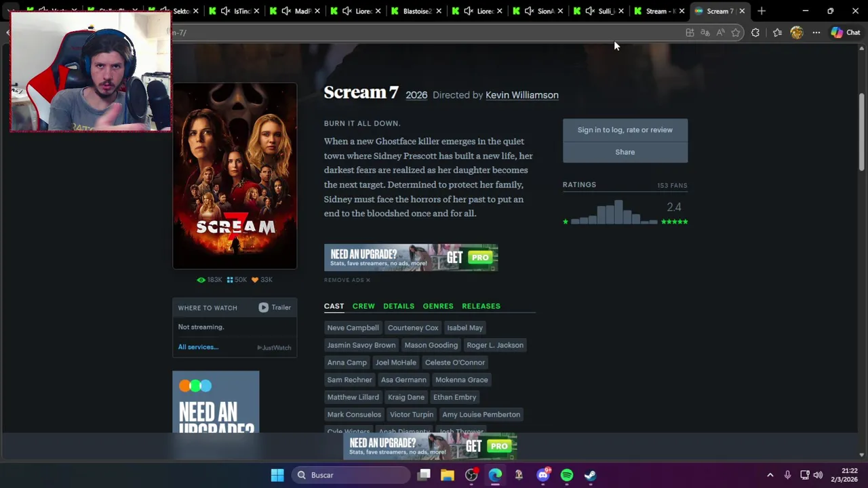The height and width of the screenshot is (488, 868).
Task: Close the Stream browser tab
Action: click(x=682, y=11)
